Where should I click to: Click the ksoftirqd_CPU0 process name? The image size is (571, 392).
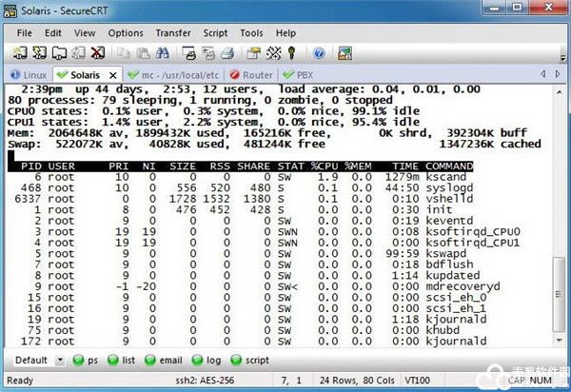coord(473,232)
